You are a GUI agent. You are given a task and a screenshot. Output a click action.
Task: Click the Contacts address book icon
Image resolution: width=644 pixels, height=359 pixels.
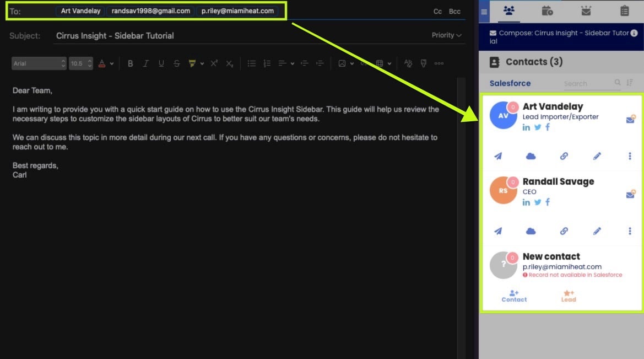(495, 62)
